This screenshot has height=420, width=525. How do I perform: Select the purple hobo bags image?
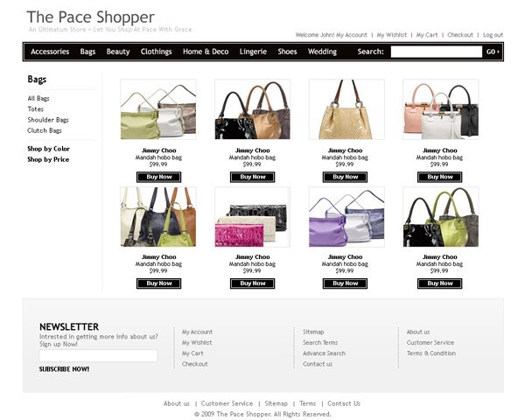pos(346,217)
